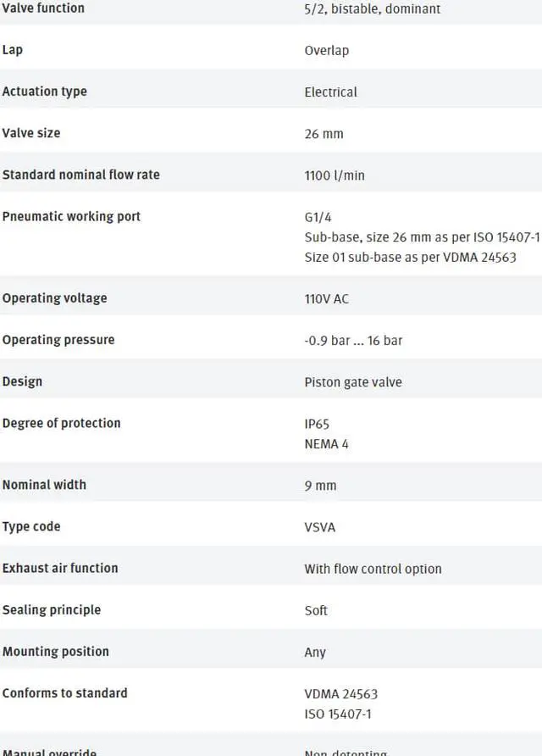
Task: Click the 'Electrical' value
Action: point(331,92)
